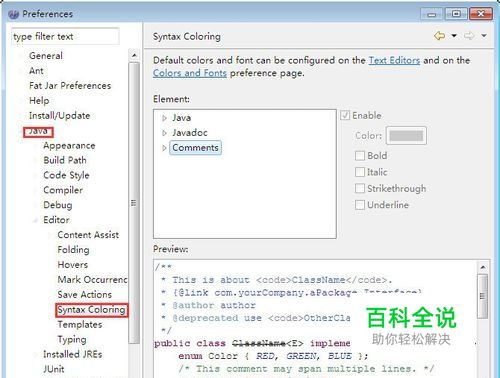Close the Preferences window

(481, 14)
